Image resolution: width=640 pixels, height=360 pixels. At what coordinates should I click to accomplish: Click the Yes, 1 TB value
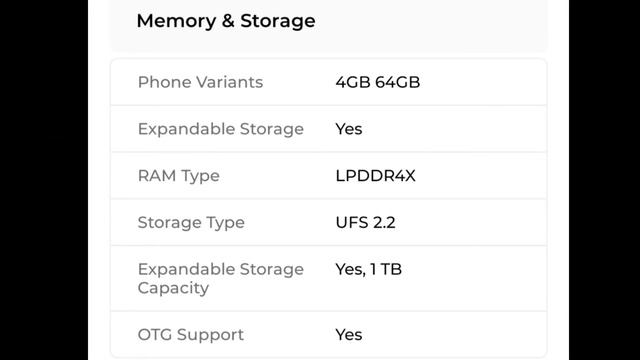(x=369, y=269)
